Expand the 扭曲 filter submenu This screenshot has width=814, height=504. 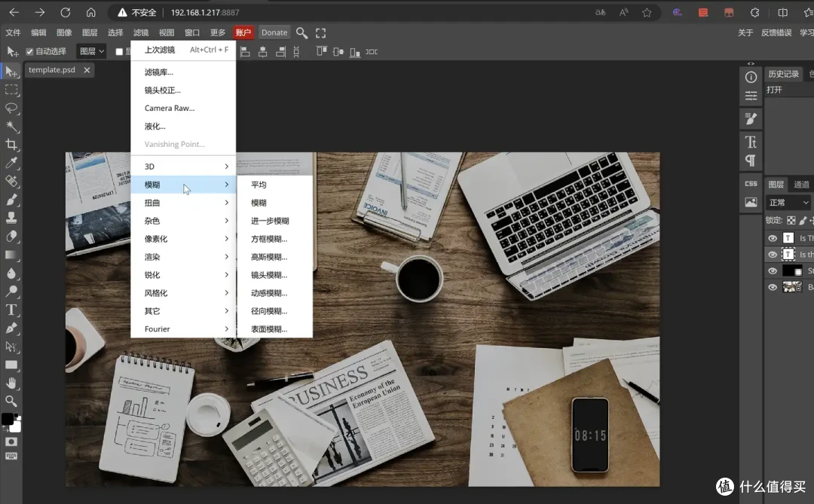[183, 203]
